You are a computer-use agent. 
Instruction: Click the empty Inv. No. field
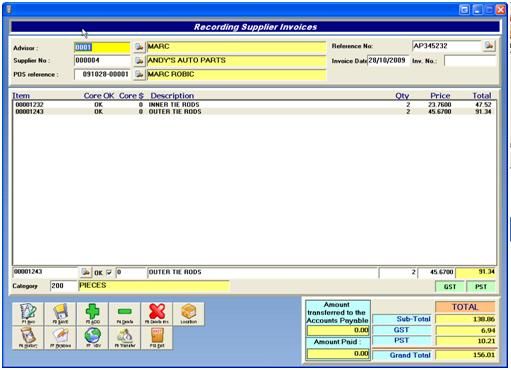(x=470, y=61)
